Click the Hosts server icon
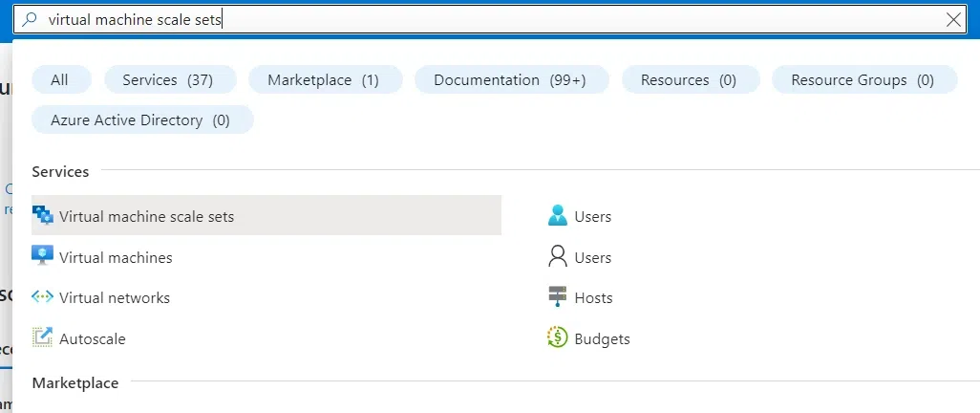Viewport: 980px width, 413px height. 558,297
